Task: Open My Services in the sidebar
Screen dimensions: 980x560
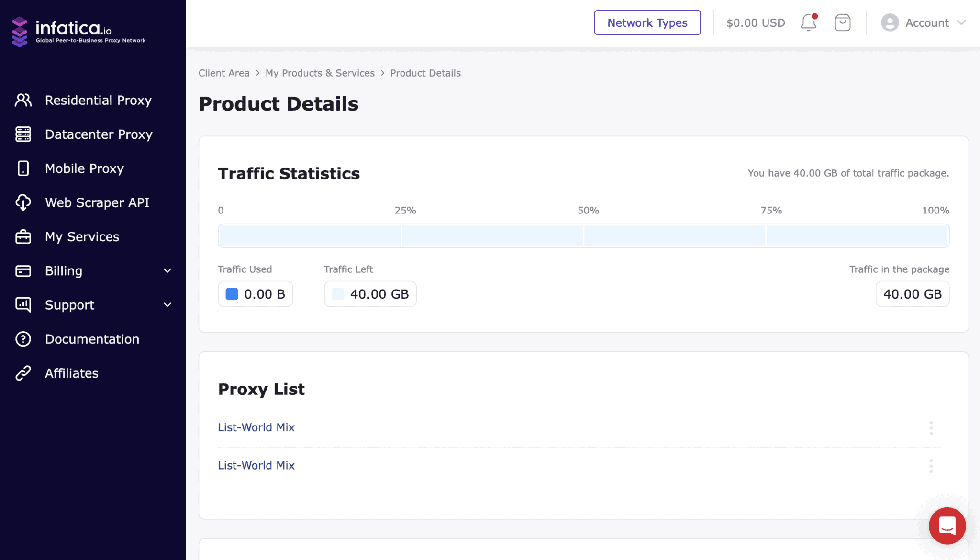Action: click(x=82, y=236)
